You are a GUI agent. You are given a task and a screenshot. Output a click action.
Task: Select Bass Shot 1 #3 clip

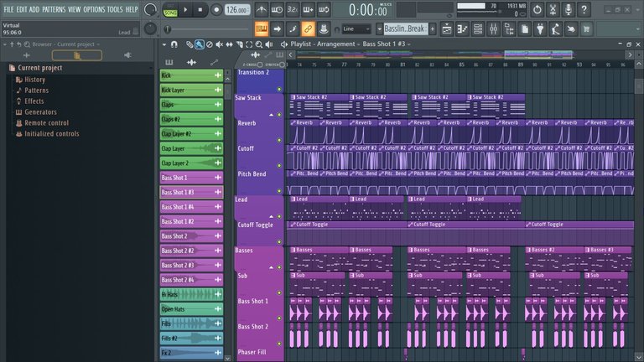191,192
